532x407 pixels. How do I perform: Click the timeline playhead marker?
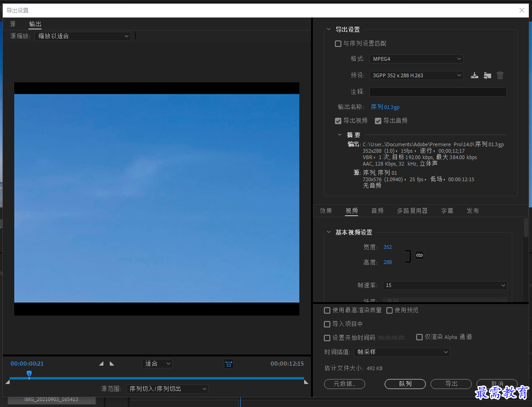coord(29,374)
